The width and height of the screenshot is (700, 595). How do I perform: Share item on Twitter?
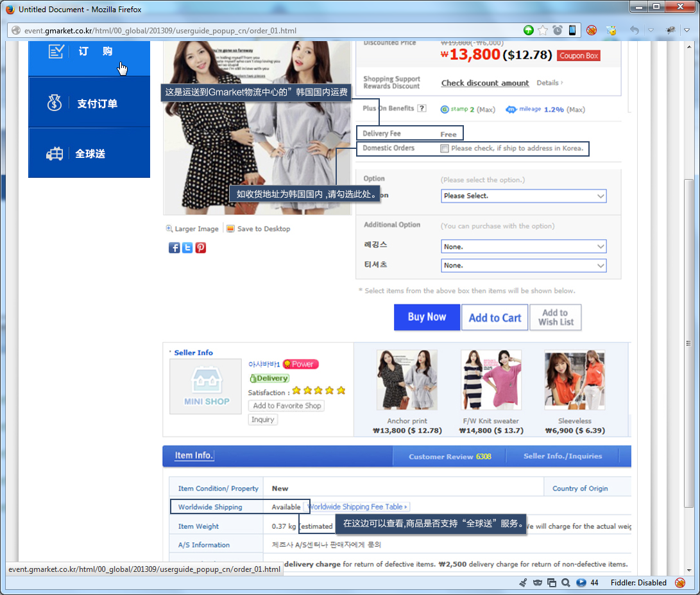[187, 248]
